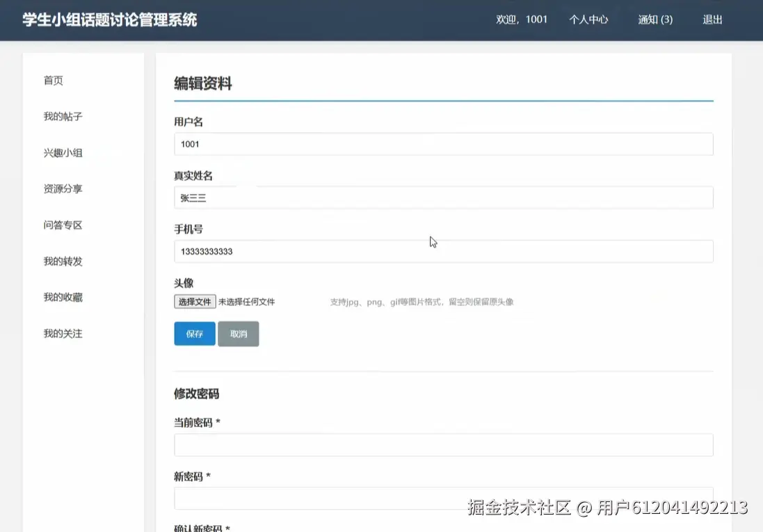Open 我的关注 in the sidebar
Viewport: 763px width, 532px height.
[x=62, y=333]
